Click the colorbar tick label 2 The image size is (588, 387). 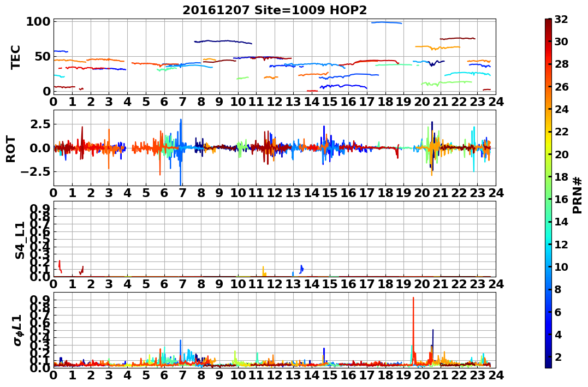(557, 356)
